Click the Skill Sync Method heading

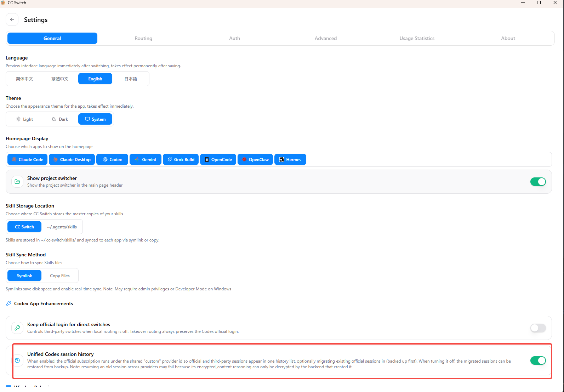click(x=26, y=255)
